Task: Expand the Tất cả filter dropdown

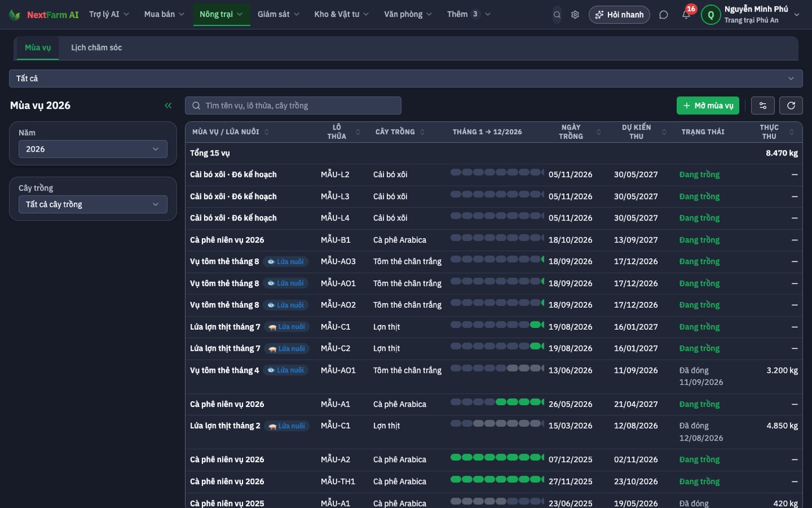Action: [x=406, y=78]
